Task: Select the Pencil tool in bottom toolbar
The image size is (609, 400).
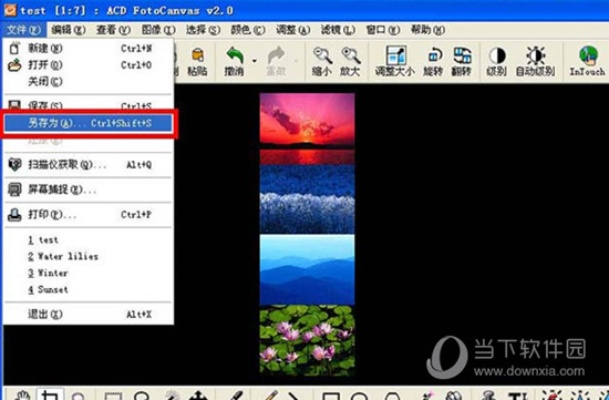Action: 271,395
